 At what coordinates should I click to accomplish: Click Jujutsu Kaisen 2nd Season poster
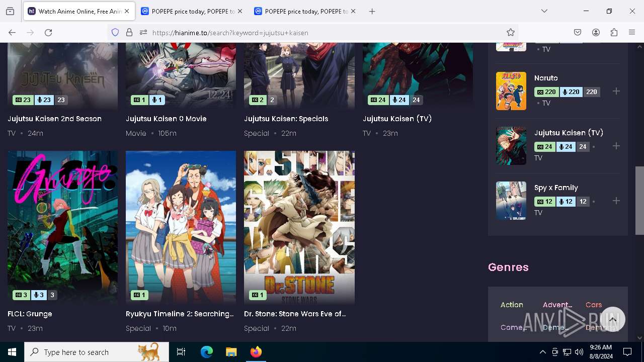pyautogui.click(x=62, y=75)
